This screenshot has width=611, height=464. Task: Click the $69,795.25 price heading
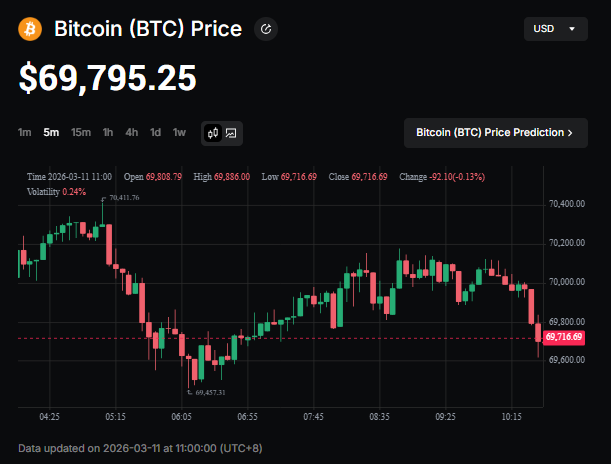click(108, 78)
